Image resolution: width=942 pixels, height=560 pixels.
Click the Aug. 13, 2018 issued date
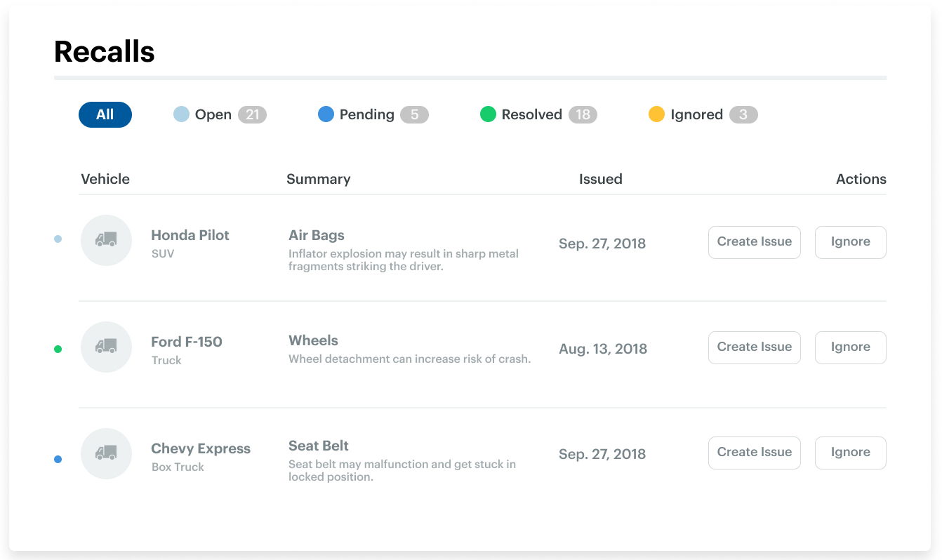point(603,349)
